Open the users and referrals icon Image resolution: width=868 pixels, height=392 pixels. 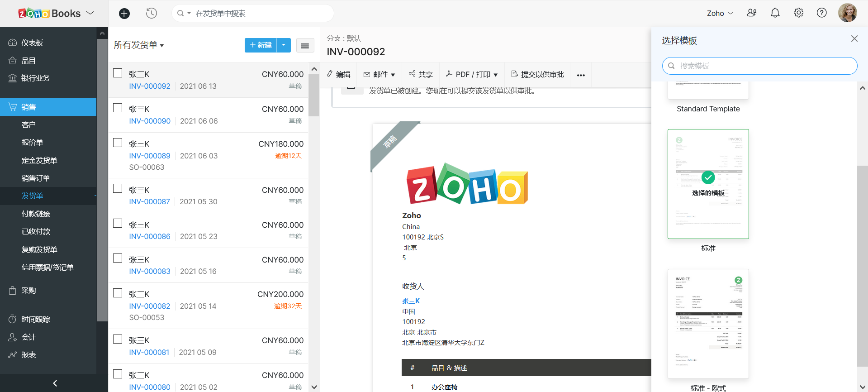pyautogui.click(x=751, y=13)
